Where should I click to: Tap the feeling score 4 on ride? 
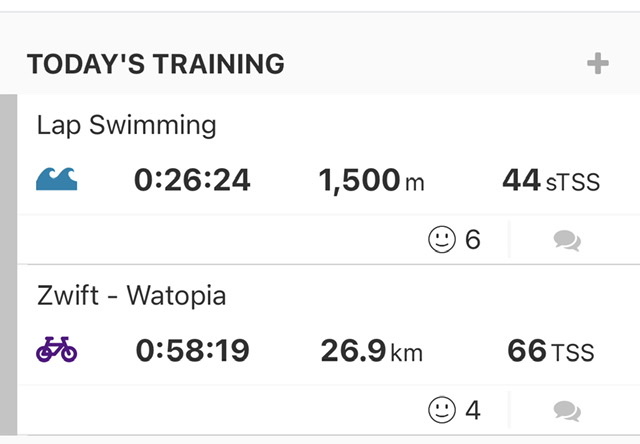473,410
